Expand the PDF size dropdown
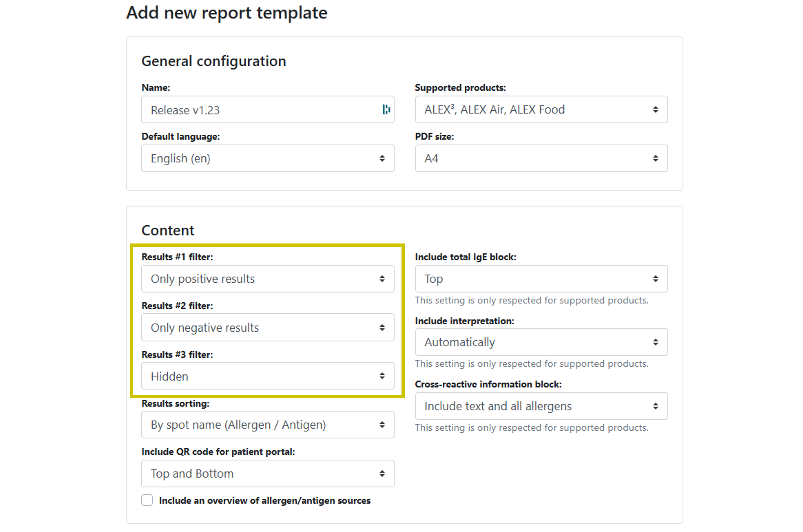Screen dimensions: 803x532 (x=541, y=159)
